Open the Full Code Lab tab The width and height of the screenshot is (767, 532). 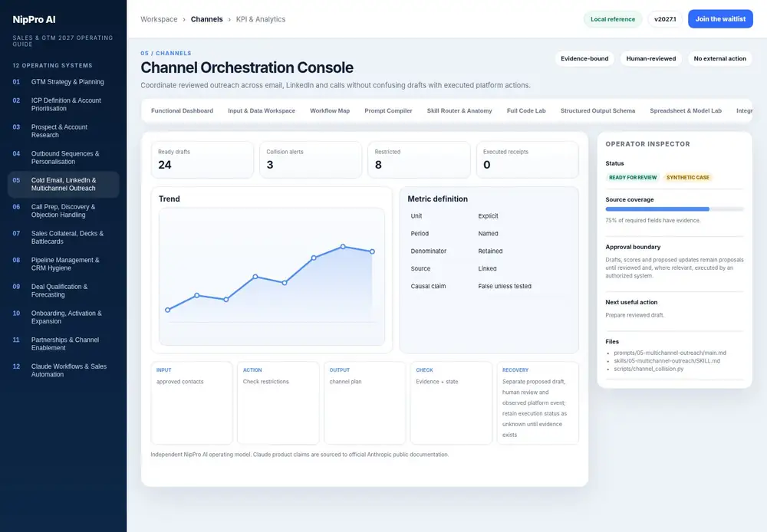[x=526, y=110]
